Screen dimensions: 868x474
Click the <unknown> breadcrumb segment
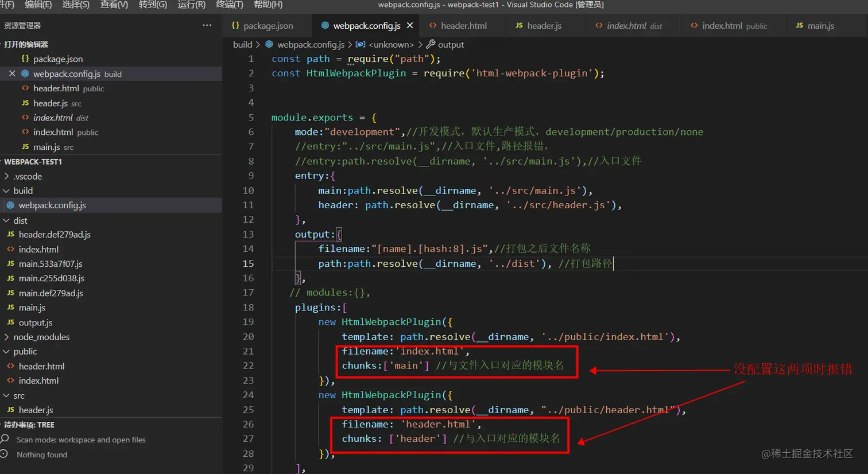[x=390, y=44]
